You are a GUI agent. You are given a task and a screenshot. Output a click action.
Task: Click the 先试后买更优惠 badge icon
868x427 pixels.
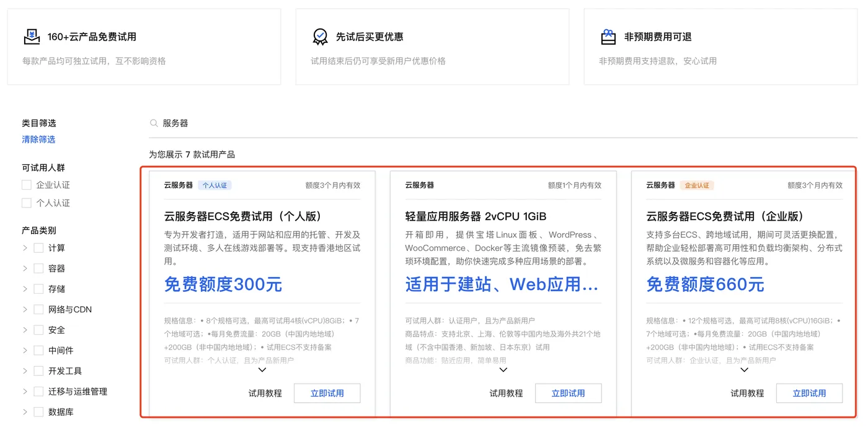tap(320, 37)
